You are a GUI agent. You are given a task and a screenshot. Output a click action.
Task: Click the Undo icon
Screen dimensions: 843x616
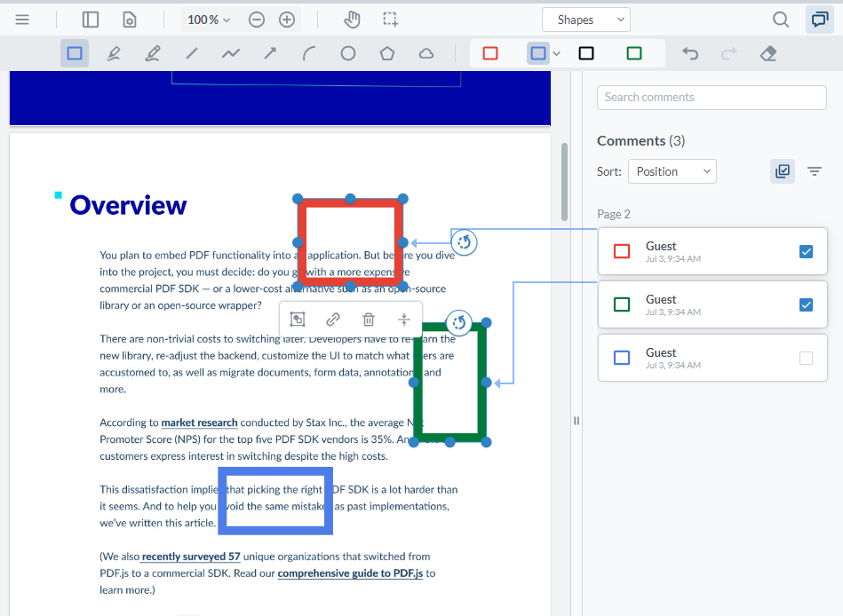tap(691, 53)
